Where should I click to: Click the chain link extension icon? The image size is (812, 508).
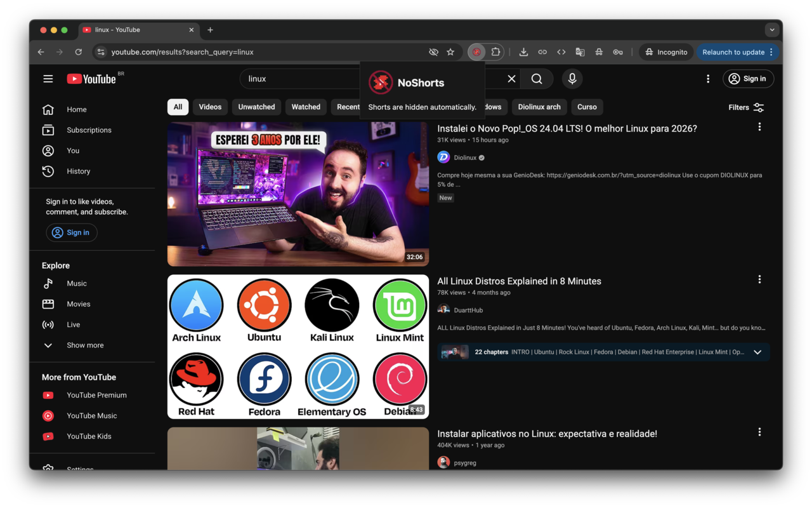pyautogui.click(x=542, y=52)
